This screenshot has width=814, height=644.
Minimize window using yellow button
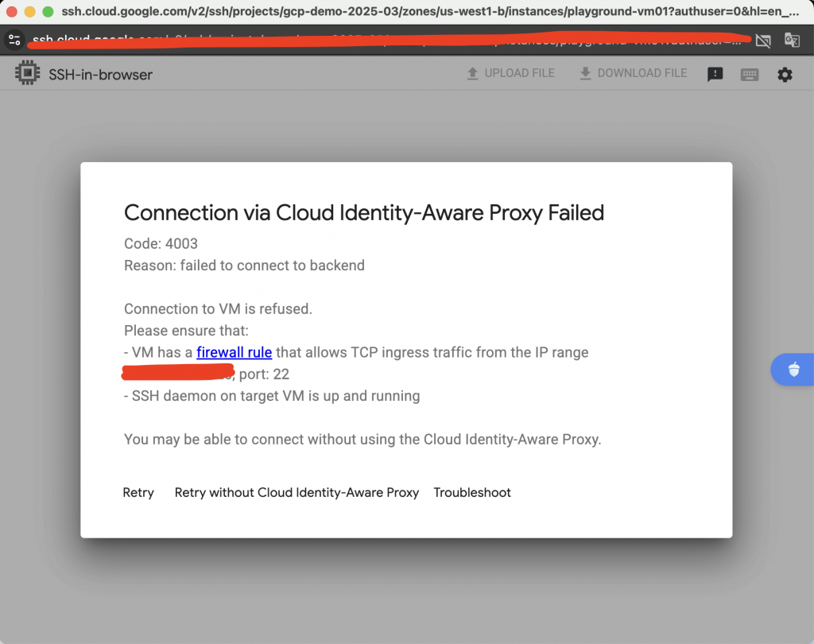pyautogui.click(x=30, y=12)
